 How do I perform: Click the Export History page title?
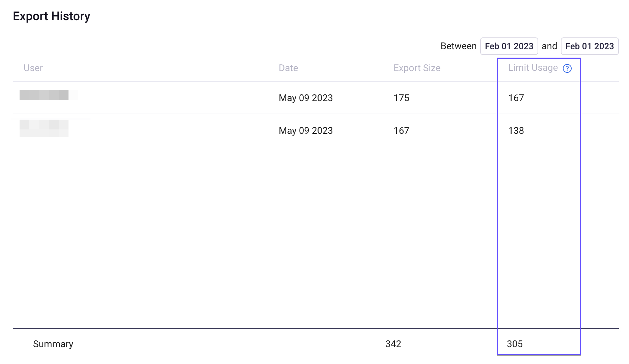pyautogui.click(x=51, y=16)
